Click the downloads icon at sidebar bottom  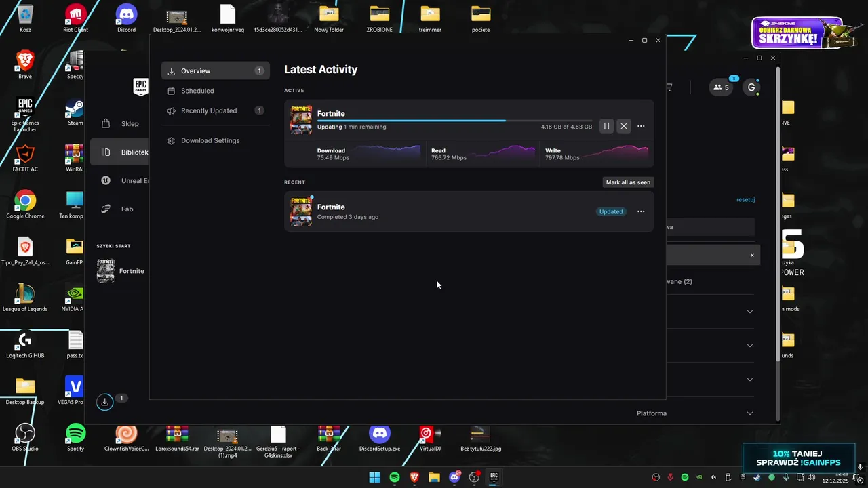[104, 402]
